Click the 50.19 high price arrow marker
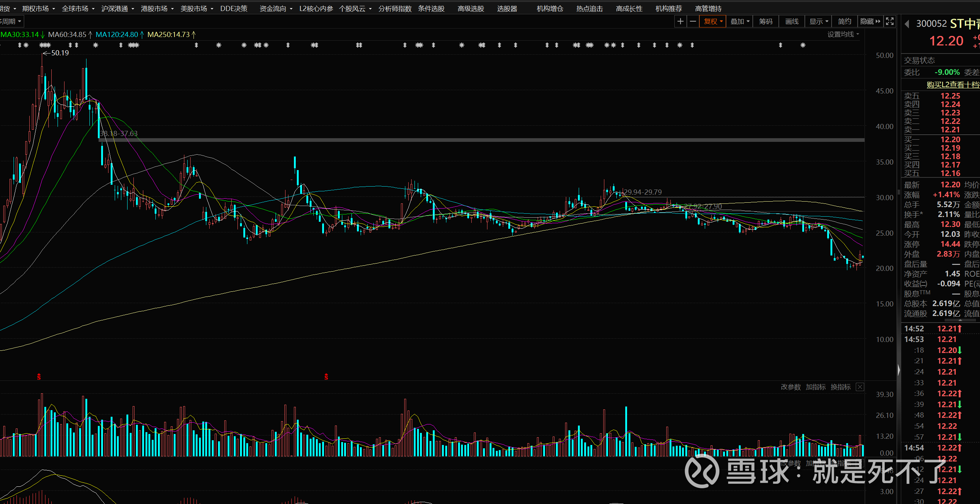Image resolution: width=980 pixels, height=504 pixels. 56,53
